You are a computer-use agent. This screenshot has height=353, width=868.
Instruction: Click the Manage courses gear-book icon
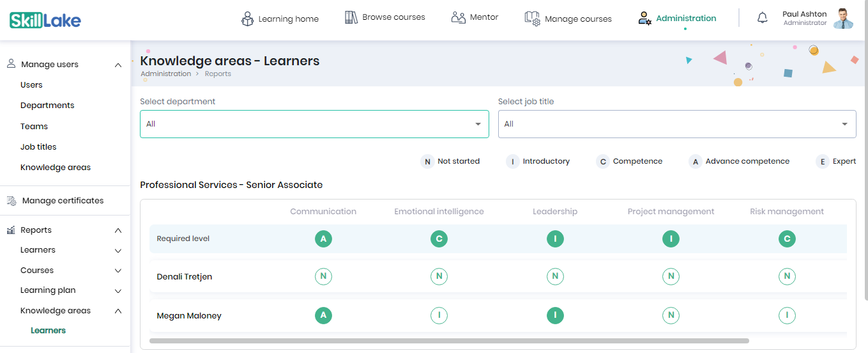(x=532, y=18)
